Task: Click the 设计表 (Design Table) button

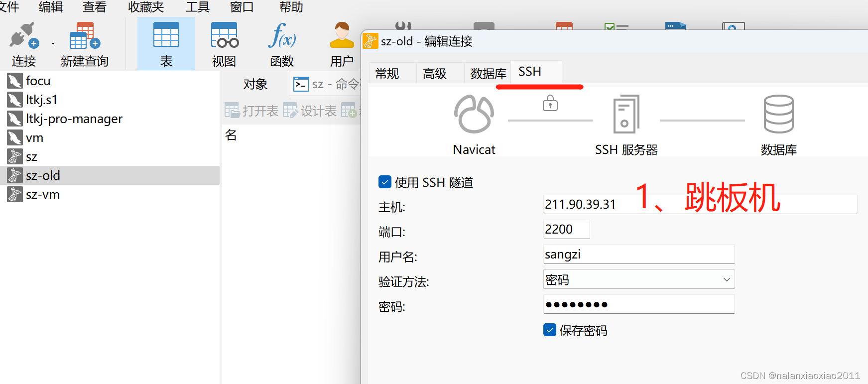Action: [310, 111]
